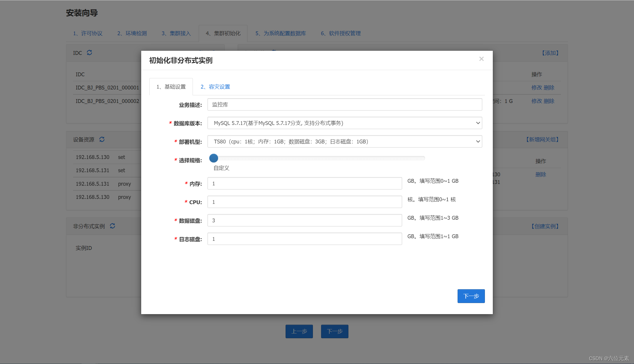Click the 【添加】 link at top right

550,53
